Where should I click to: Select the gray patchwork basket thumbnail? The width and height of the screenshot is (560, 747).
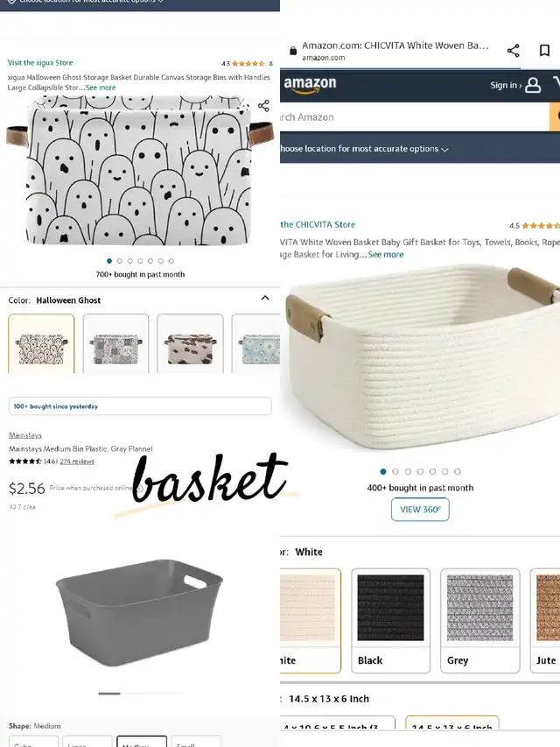(115, 343)
